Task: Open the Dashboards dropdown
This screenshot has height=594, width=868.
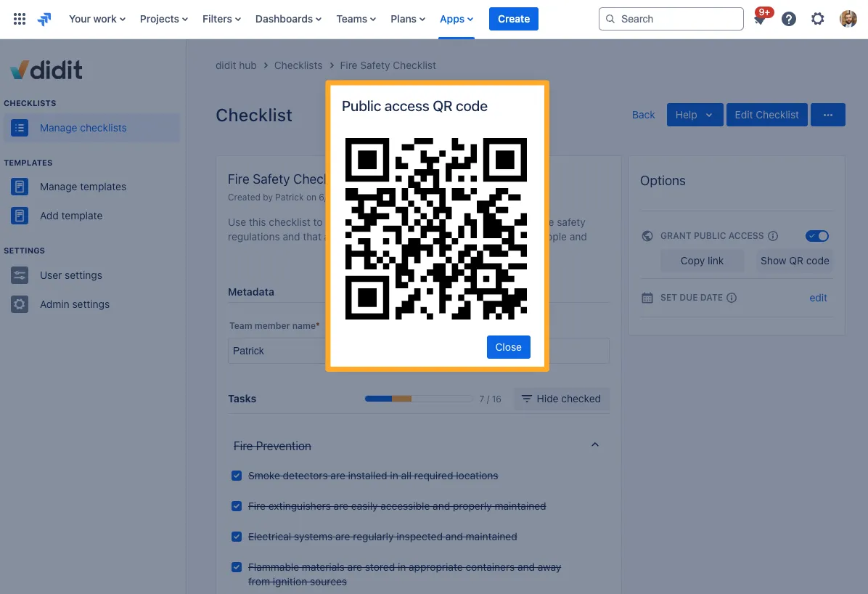Action: coord(288,19)
